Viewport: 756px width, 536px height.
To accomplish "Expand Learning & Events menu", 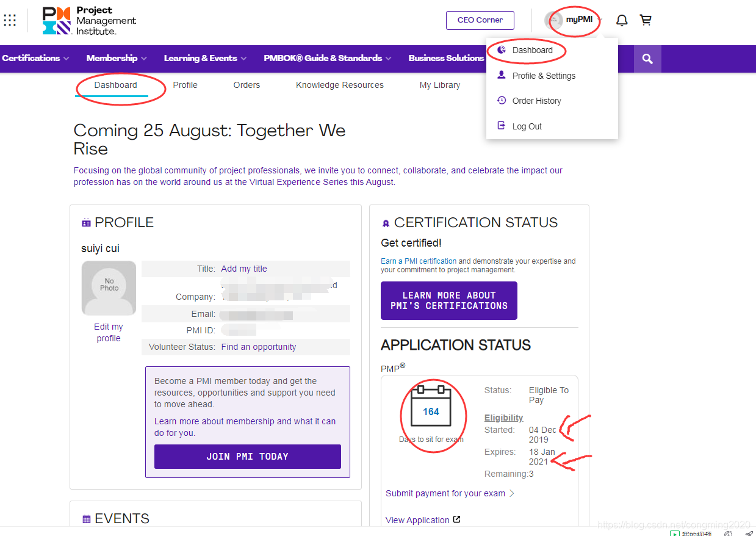I will pyautogui.click(x=205, y=58).
